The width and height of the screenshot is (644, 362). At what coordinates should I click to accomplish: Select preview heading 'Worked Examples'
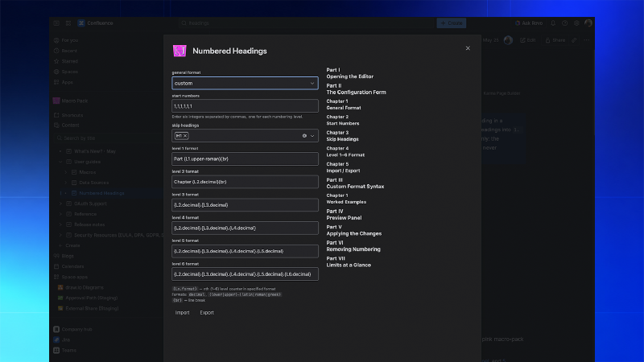[x=346, y=202]
